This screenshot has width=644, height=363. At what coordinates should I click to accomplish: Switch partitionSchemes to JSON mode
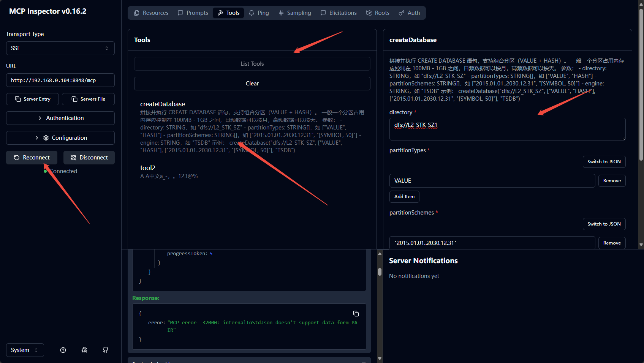point(604,224)
